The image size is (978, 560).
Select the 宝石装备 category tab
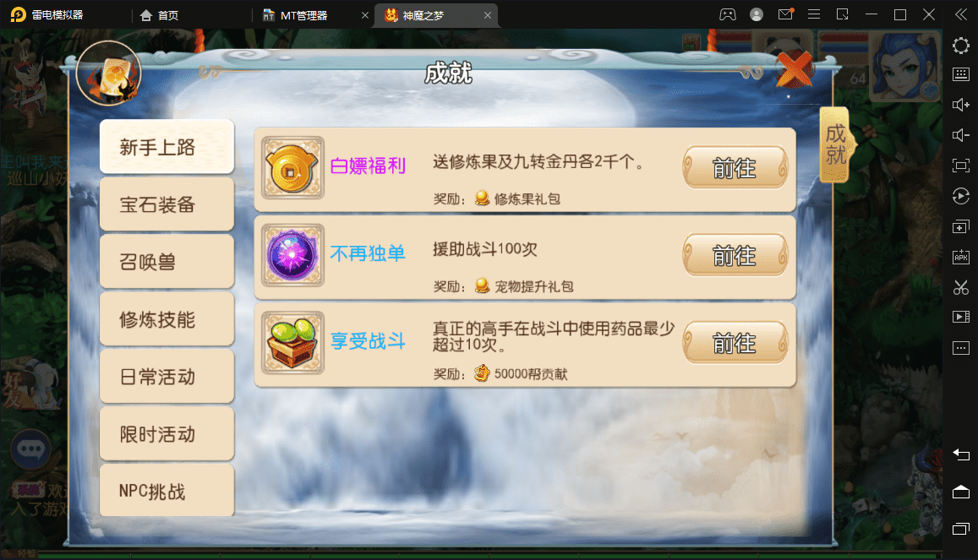(167, 204)
